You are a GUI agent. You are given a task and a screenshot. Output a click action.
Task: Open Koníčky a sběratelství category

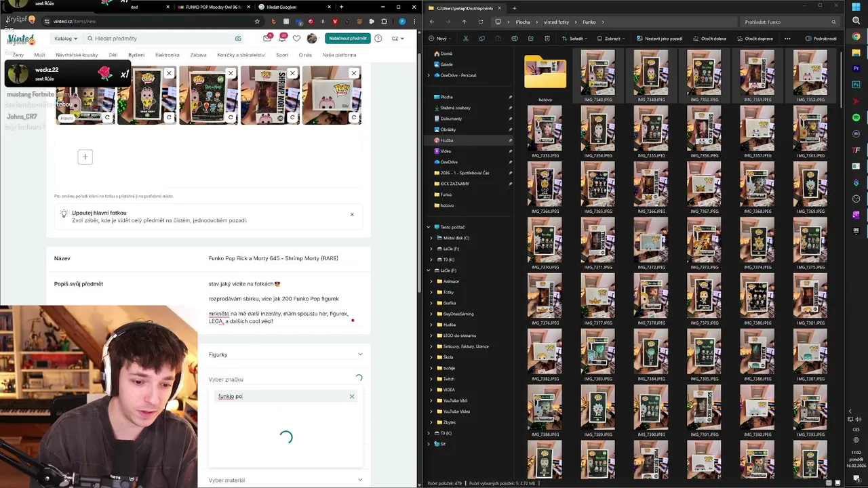coord(241,55)
